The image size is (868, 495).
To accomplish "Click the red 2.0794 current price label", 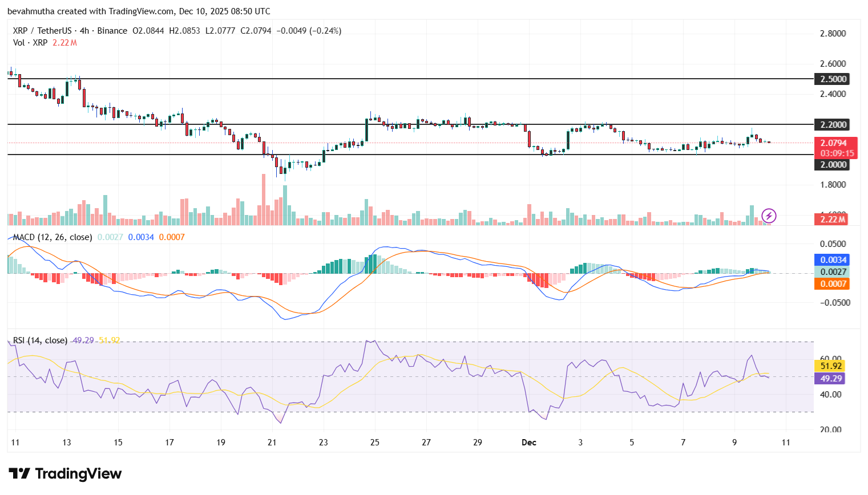I will pos(835,141).
